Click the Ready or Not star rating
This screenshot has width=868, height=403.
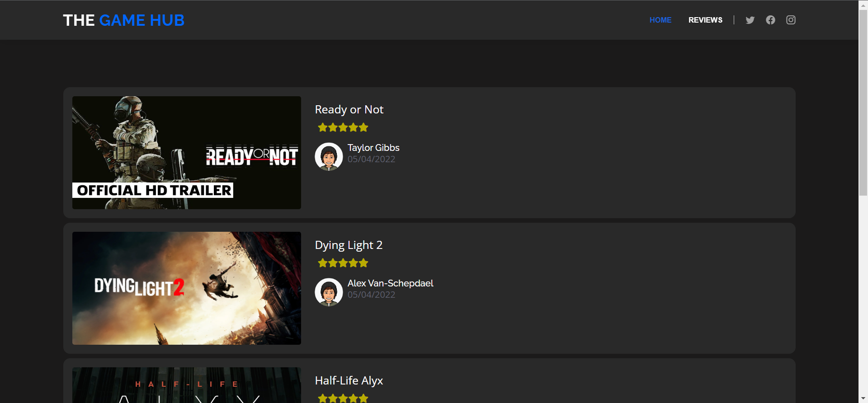pyautogui.click(x=343, y=127)
